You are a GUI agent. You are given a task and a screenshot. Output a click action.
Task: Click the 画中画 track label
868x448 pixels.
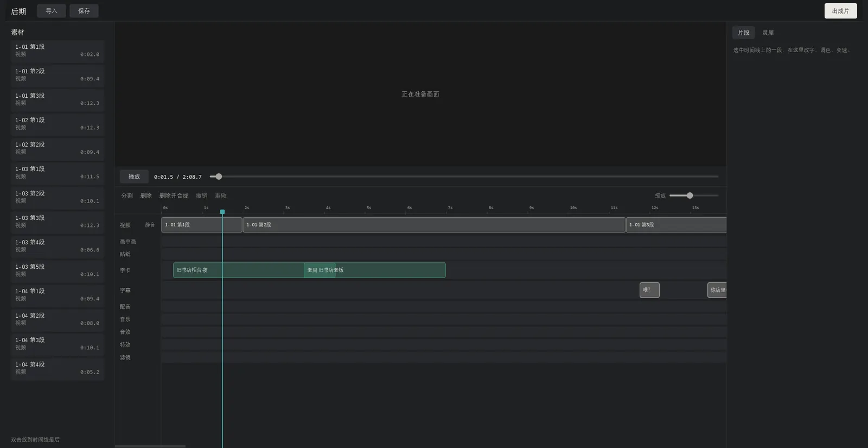128,242
